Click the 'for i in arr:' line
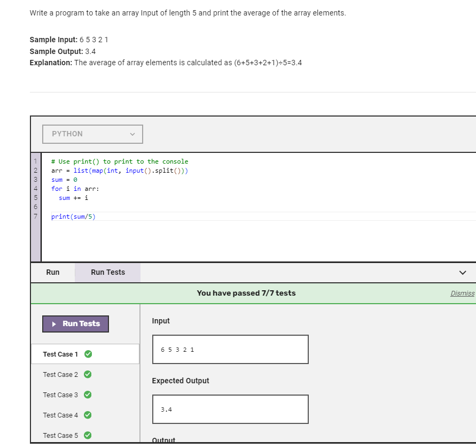 (x=75, y=189)
